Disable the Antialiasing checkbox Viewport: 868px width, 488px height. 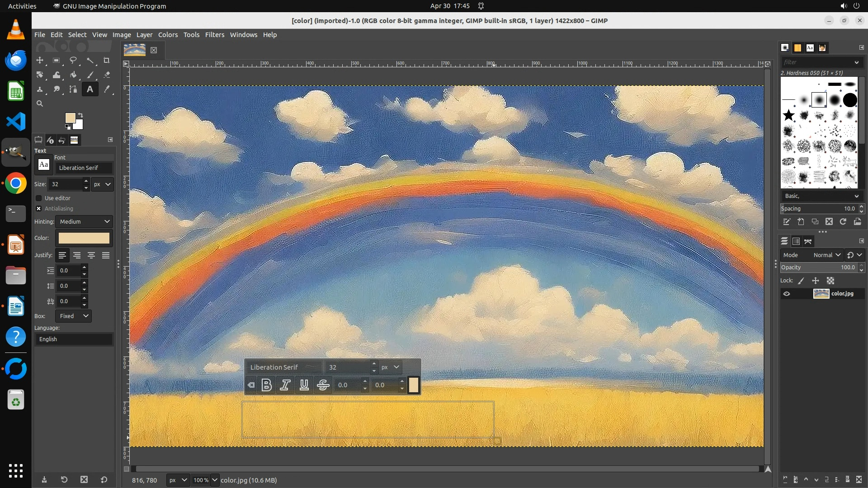click(39, 209)
